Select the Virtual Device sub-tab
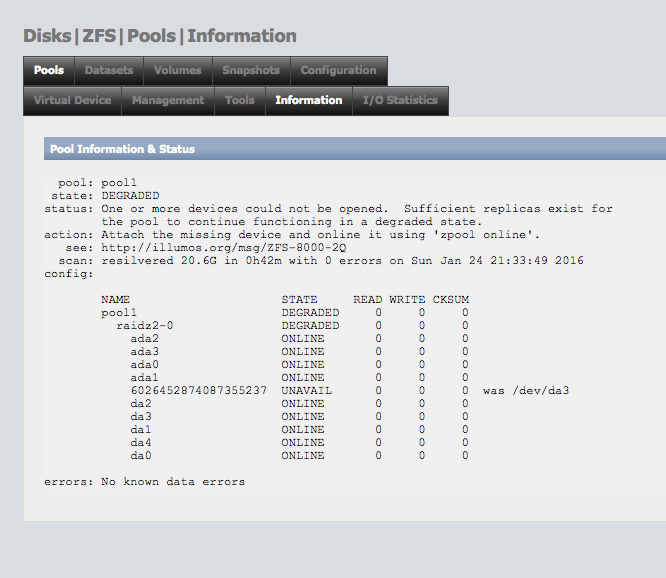666x578 pixels. (x=73, y=101)
